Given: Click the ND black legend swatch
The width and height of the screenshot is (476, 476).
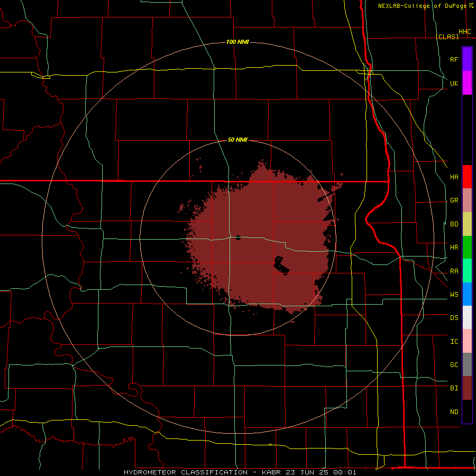Looking at the screenshot, I should pos(467,411).
